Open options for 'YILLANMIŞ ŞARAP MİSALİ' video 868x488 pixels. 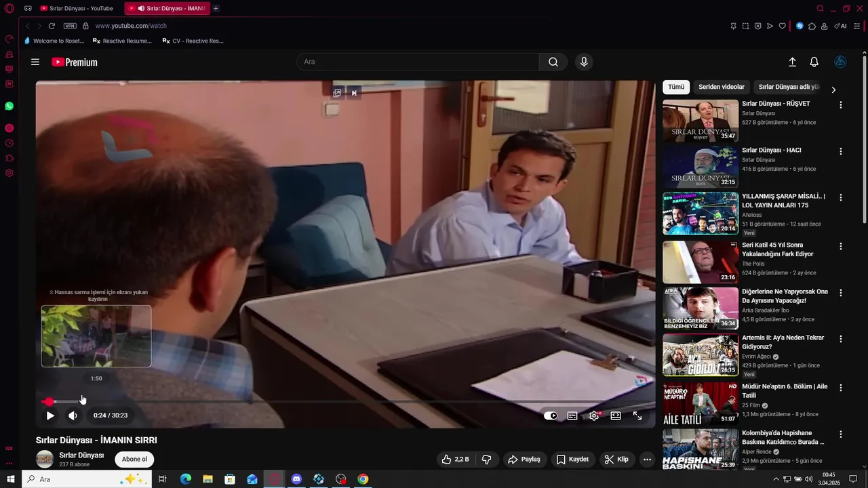pos(841,197)
